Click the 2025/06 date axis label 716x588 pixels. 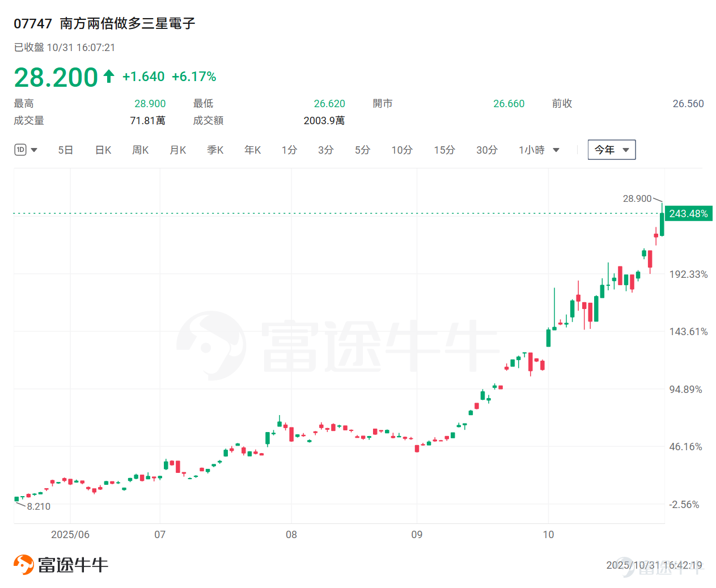click(70, 535)
